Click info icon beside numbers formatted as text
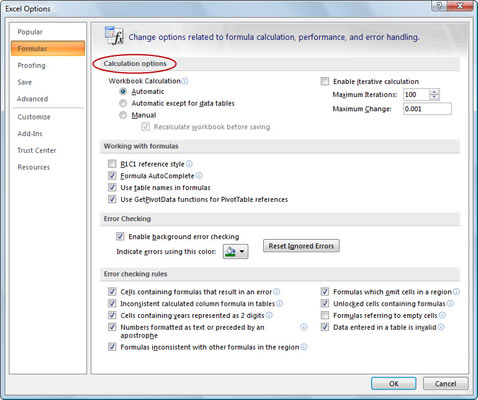 tap(304, 327)
